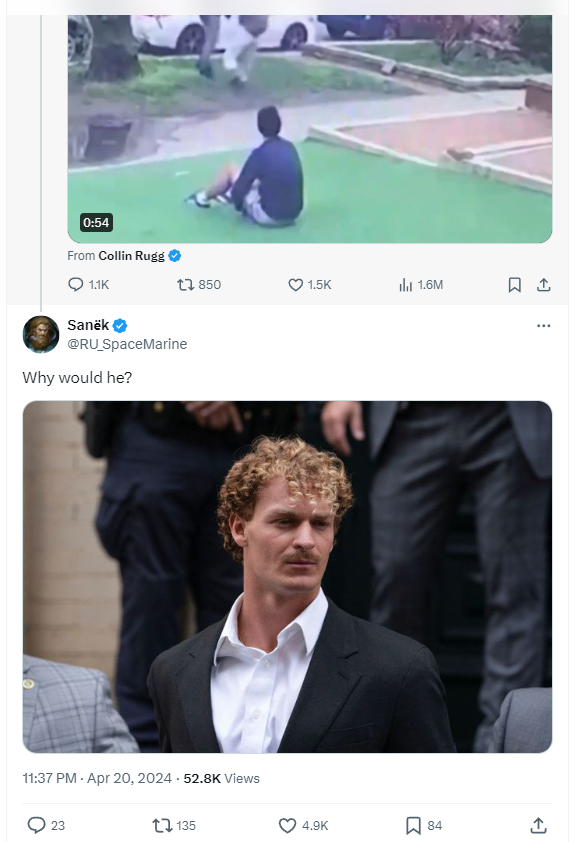Reply to Sanëk's post with 23 replies
Screen dimensions: 575x842
click(x=46, y=825)
